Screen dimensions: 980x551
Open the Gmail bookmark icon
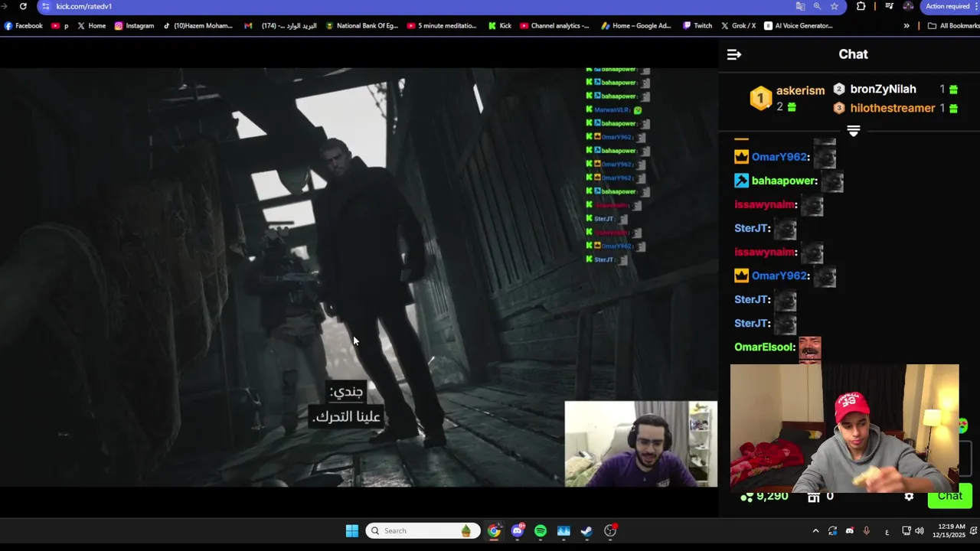pyautogui.click(x=248, y=25)
